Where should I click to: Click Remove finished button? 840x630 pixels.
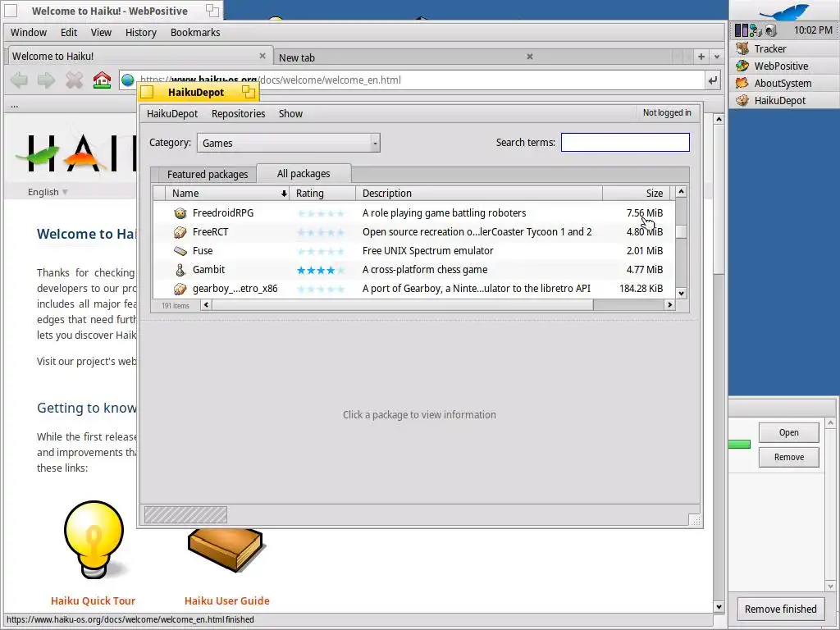[x=781, y=609]
